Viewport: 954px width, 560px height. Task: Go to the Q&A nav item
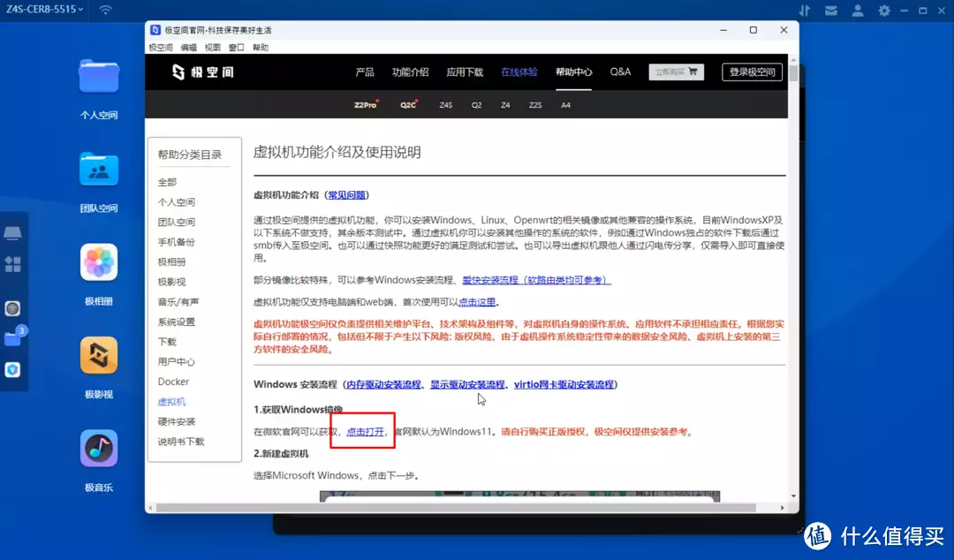click(621, 72)
